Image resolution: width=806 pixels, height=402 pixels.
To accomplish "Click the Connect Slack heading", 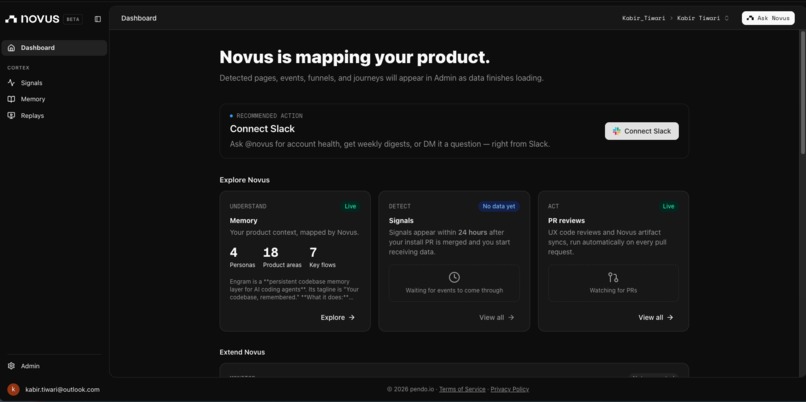I will pyautogui.click(x=262, y=129).
